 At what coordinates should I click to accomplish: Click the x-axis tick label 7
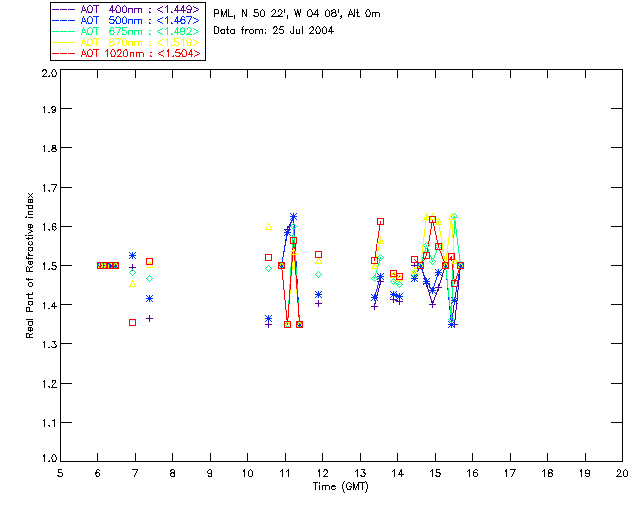(x=135, y=473)
